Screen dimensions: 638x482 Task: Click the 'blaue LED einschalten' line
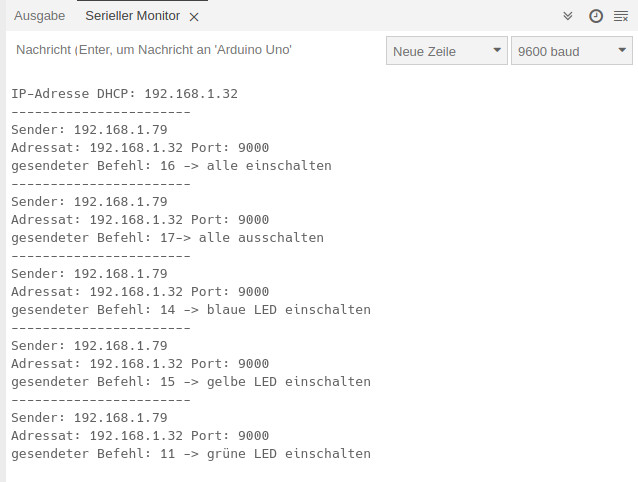pyautogui.click(x=191, y=310)
